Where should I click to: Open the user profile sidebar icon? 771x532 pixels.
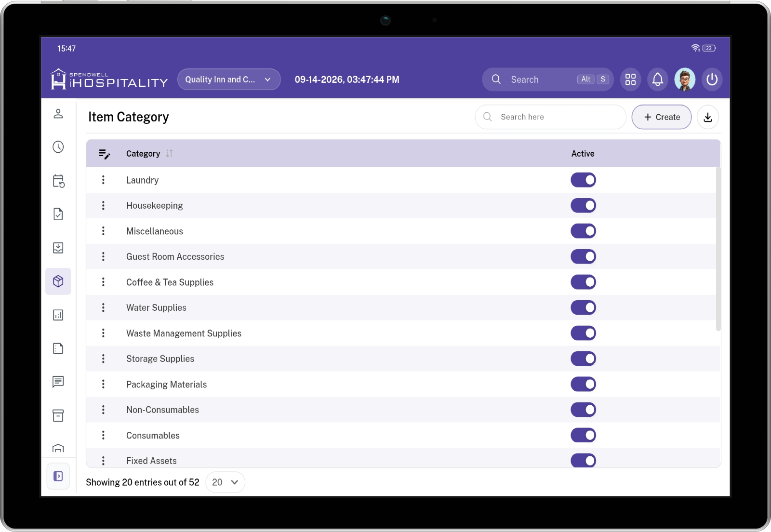58,114
